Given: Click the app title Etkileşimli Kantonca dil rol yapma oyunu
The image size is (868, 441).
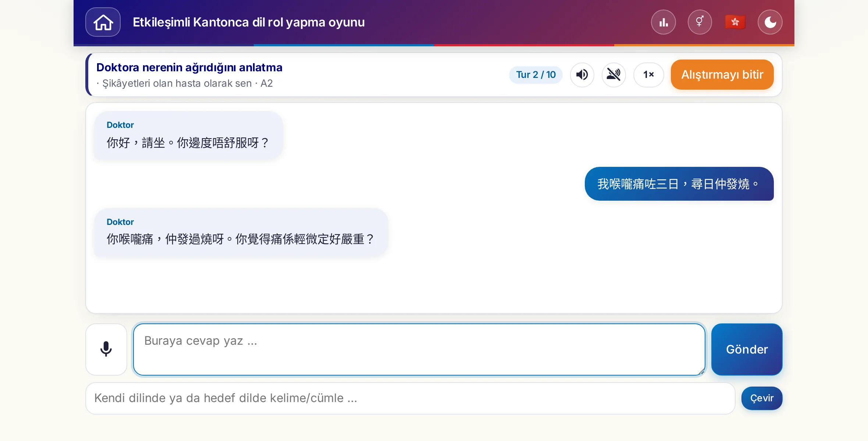Looking at the screenshot, I should tap(249, 22).
